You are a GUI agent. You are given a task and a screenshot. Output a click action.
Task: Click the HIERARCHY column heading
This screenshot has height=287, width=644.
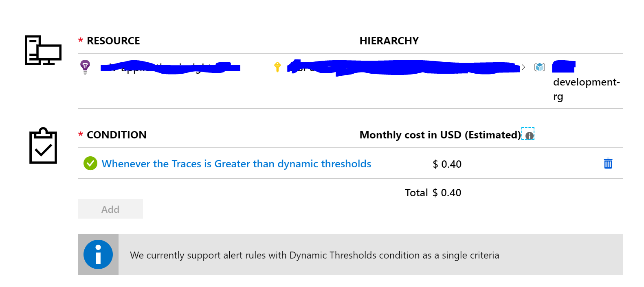click(x=389, y=41)
